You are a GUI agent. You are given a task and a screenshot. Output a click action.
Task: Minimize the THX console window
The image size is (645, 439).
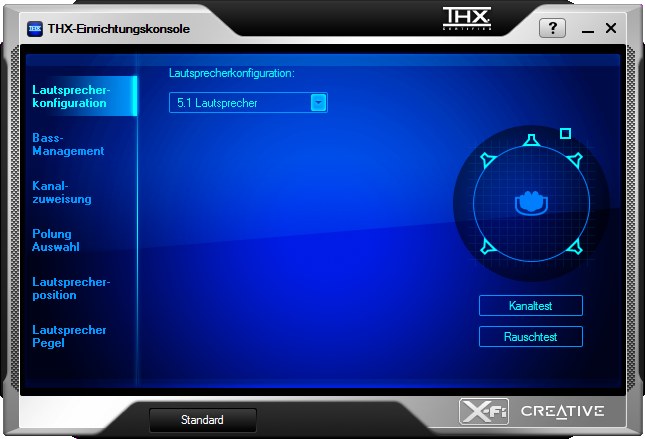(588, 30)
